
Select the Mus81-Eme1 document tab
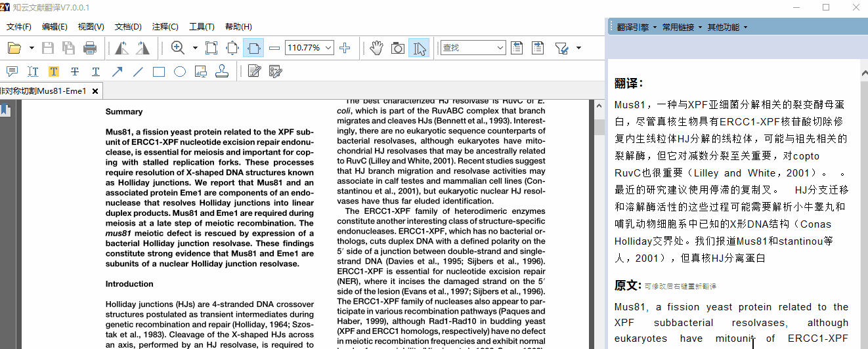pos(43,91)
